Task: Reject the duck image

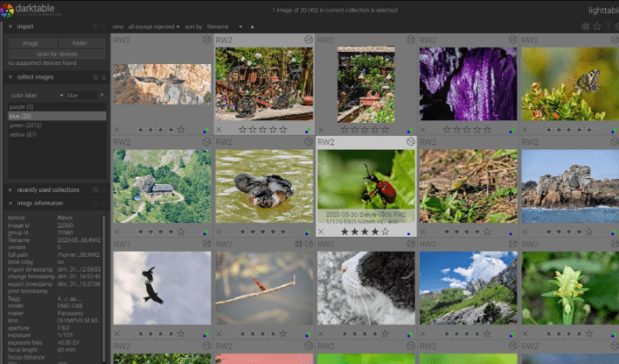Action: coord(219,232)
